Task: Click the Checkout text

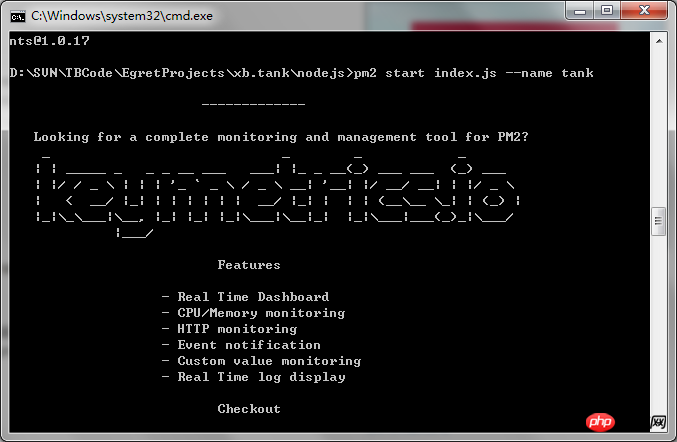Action: 249,409
